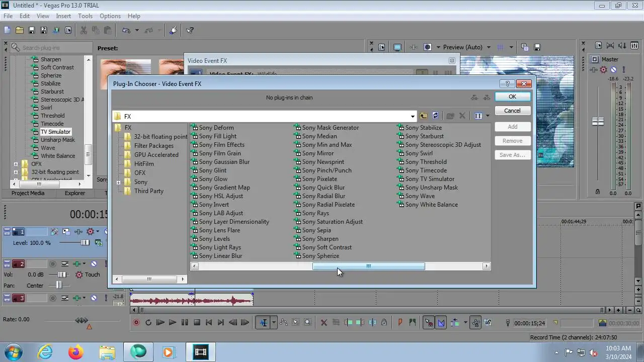Go up one folder level in the Plug-In Chooser

point(424,116)
